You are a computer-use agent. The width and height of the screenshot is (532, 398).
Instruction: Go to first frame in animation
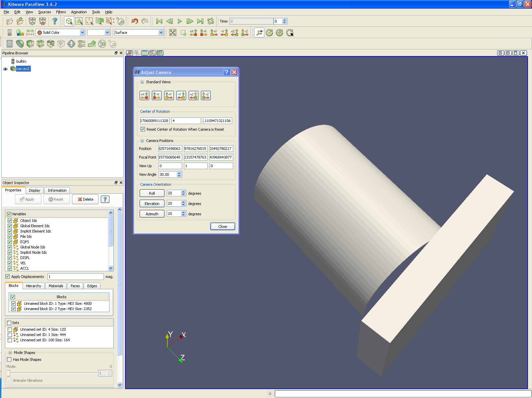159,21
